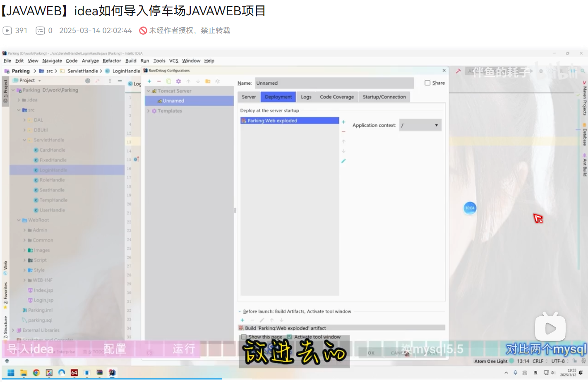Click the Name input field

pos(334,83)
